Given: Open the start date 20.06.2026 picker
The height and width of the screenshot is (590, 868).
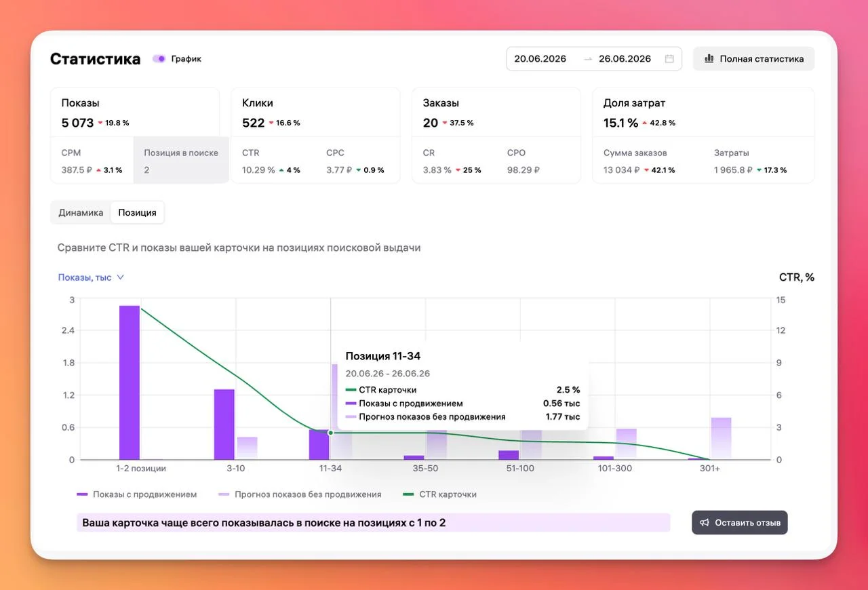Looking at the screenshot, I should click(540, 59).
